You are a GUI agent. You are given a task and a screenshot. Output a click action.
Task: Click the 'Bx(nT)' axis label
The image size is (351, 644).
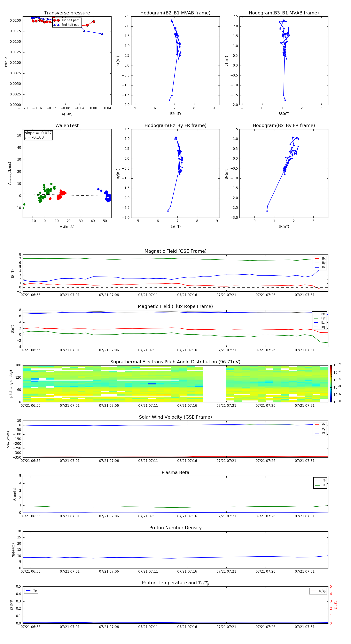coord(284,227)
